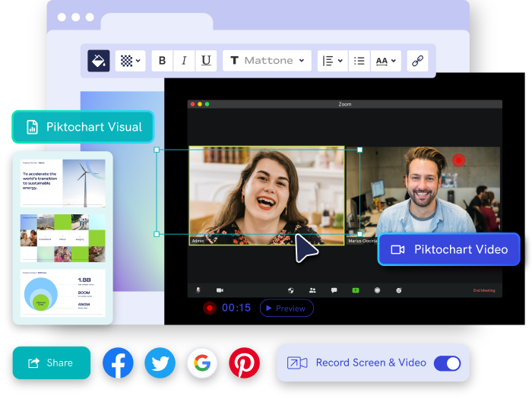Click the Google icon

[202, 363]
